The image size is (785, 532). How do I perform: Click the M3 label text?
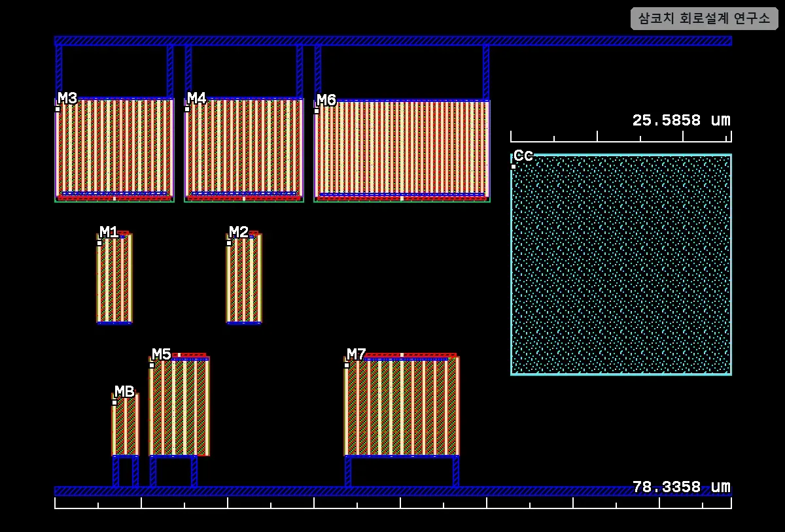click(x=67, y=99)
